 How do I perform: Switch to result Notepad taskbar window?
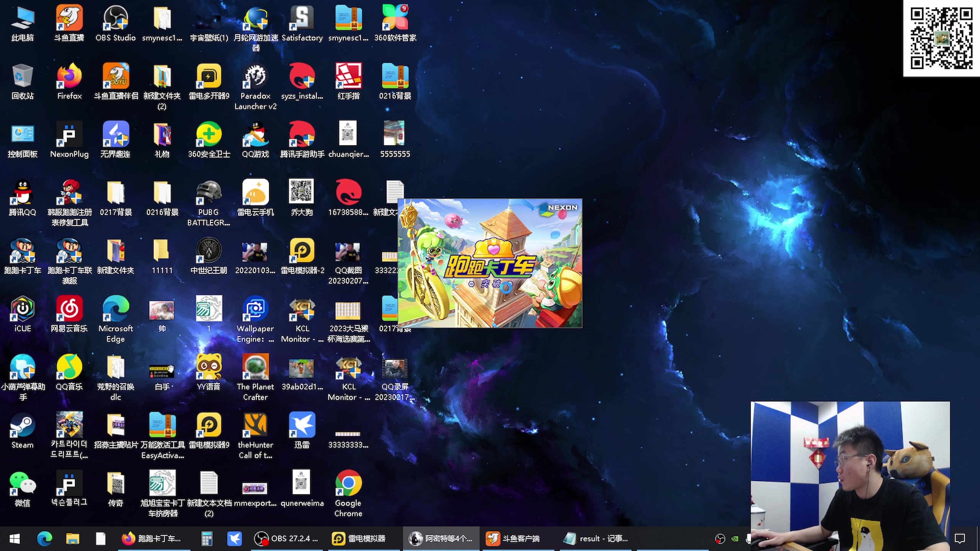596,539
